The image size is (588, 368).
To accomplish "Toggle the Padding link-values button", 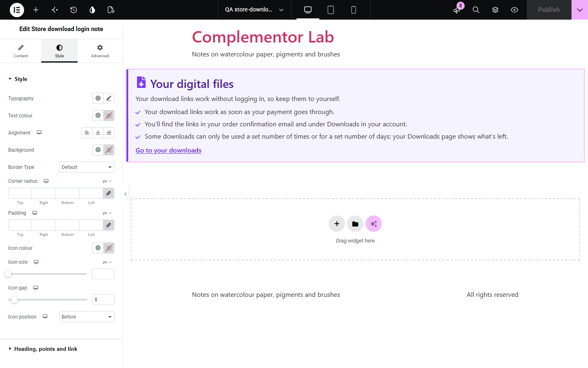I will 109,225.
